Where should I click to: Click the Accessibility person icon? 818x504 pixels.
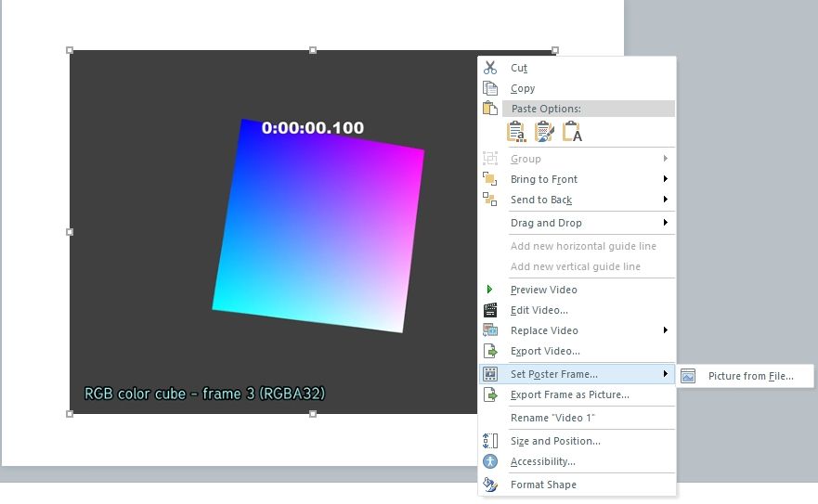pyautogui.click(x=490, y=461)
